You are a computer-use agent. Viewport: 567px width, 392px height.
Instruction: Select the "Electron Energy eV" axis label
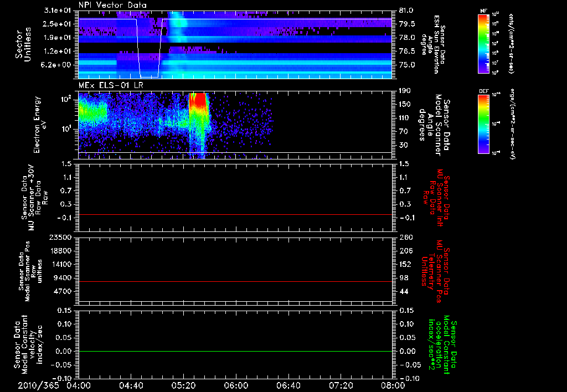pyautogui.click(x=40, y=125)
